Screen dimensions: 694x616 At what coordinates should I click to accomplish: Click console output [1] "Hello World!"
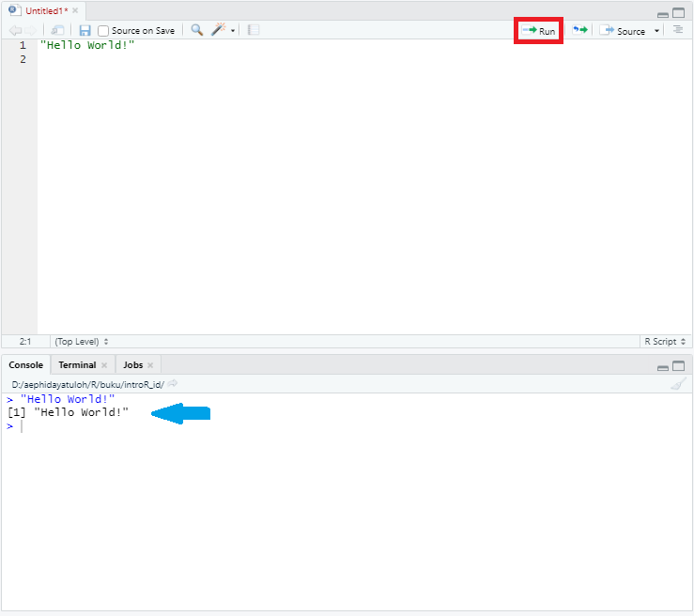[69, 412]
